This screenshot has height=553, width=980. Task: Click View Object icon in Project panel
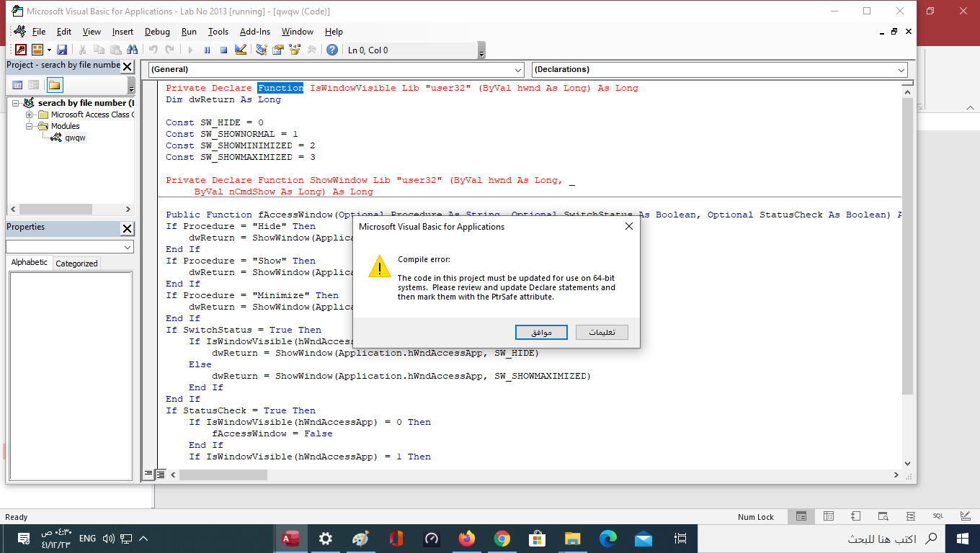click(34, 85)
